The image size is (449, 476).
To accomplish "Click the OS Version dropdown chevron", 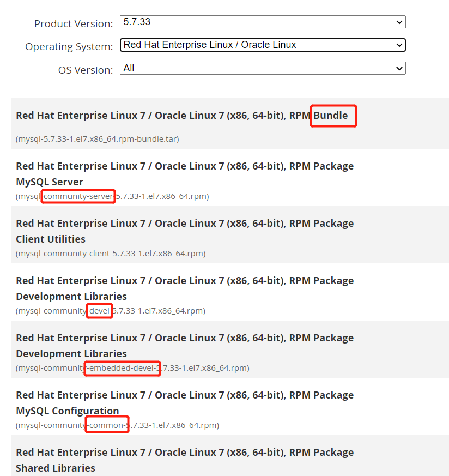I will pyautogui.click(x=399, y=69).
